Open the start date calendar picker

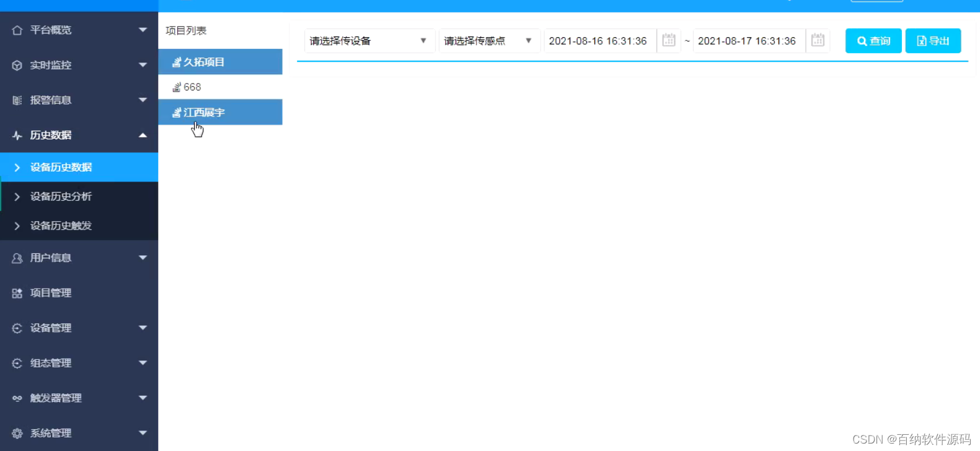click(669, 41)
